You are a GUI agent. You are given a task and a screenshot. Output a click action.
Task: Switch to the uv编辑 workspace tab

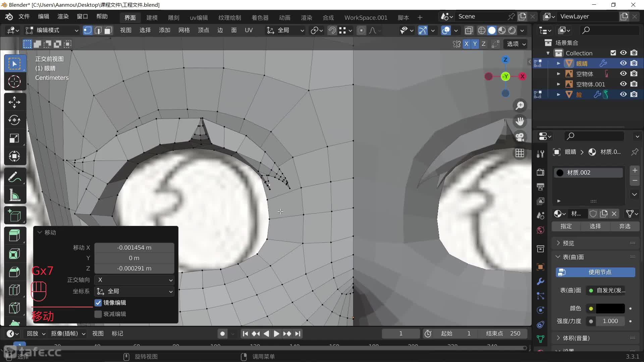click(x=199, y=17)
